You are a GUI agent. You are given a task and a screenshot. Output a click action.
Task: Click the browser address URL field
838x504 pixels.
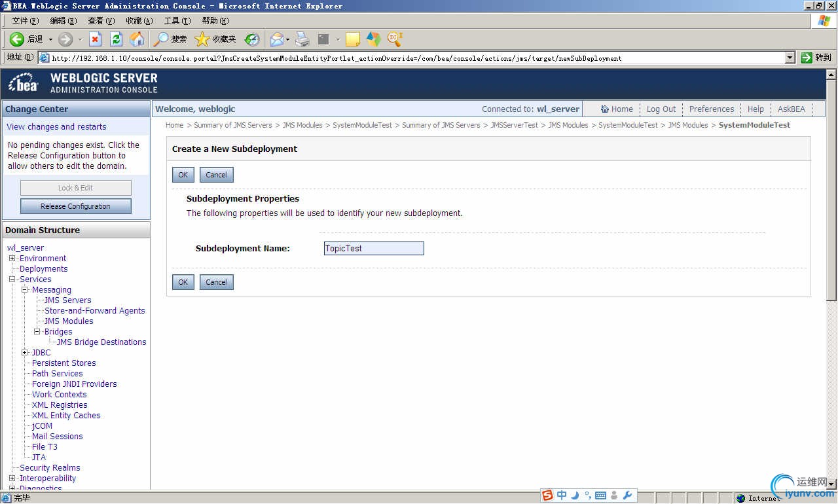pyautogui.click(x=417, y=58)
